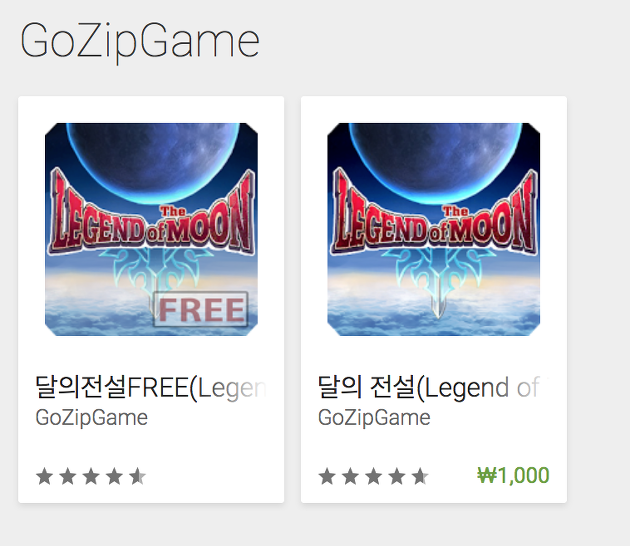The image size is (630, 546).
Task: Click the moon in the paid app artwork
Action: point(436,159)
